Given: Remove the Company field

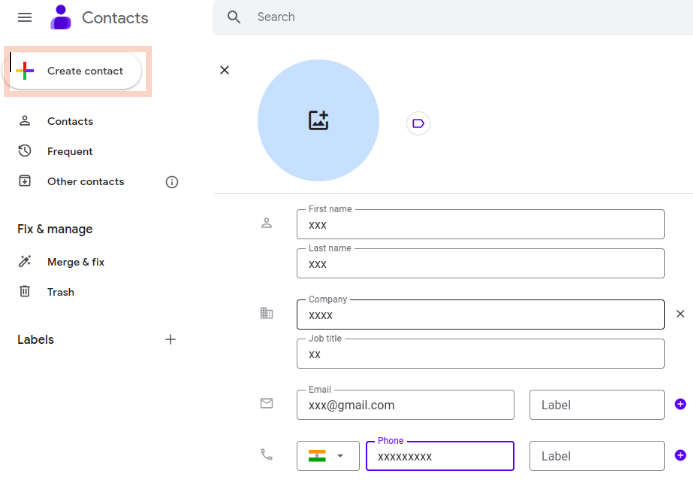Looking at the screenshot, I should (x=680, y=314).
